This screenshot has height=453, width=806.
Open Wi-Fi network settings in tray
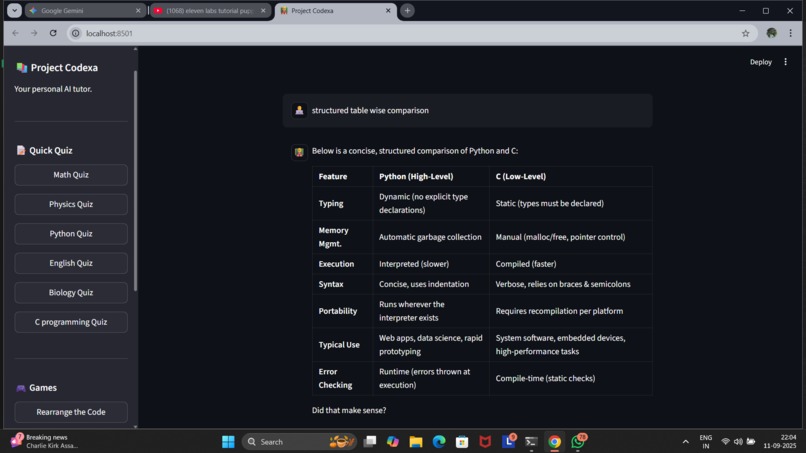pyautogui.click(x=725, y=442)
